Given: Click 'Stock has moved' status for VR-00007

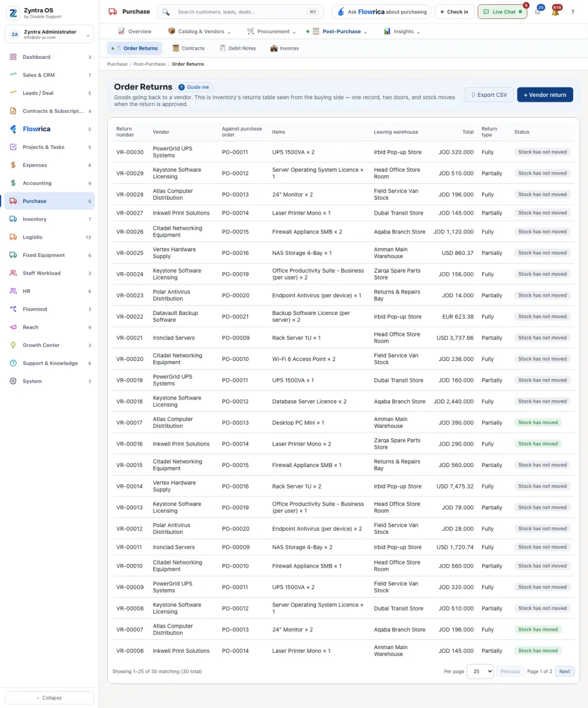Looking at the screenshot, I should pyautogui.click(x=538, y=630).
